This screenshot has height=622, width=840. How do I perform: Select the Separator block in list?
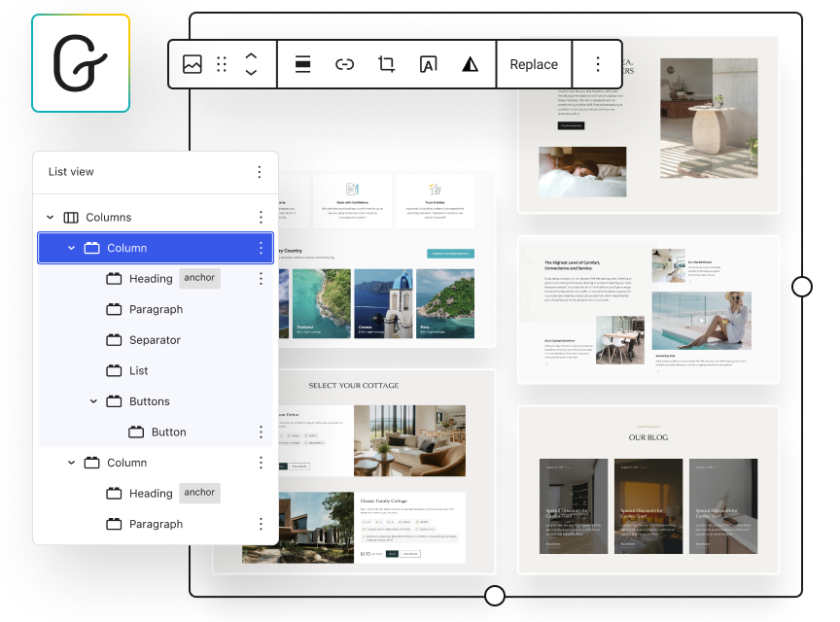[x=155, y=340]
